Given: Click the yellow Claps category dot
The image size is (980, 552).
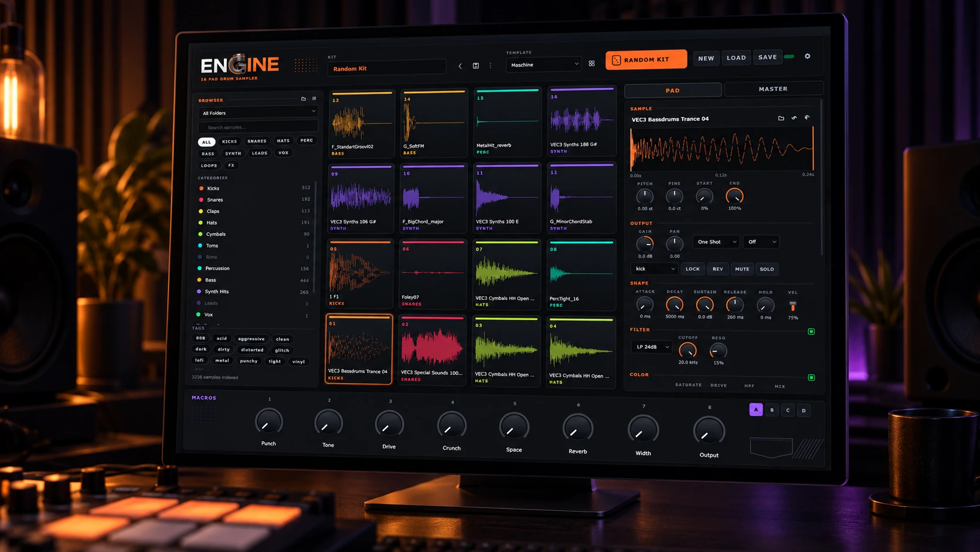Looking at the screenshot, I should [201, 211].
